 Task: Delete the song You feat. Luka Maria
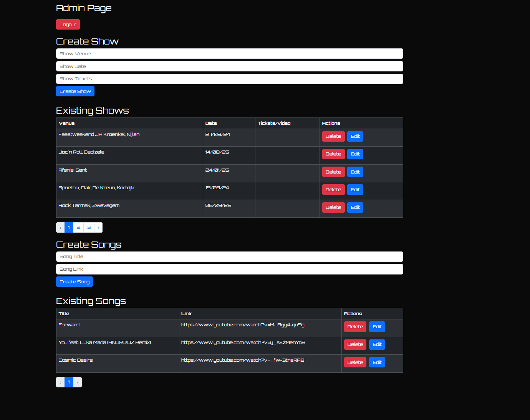[354, 344]
